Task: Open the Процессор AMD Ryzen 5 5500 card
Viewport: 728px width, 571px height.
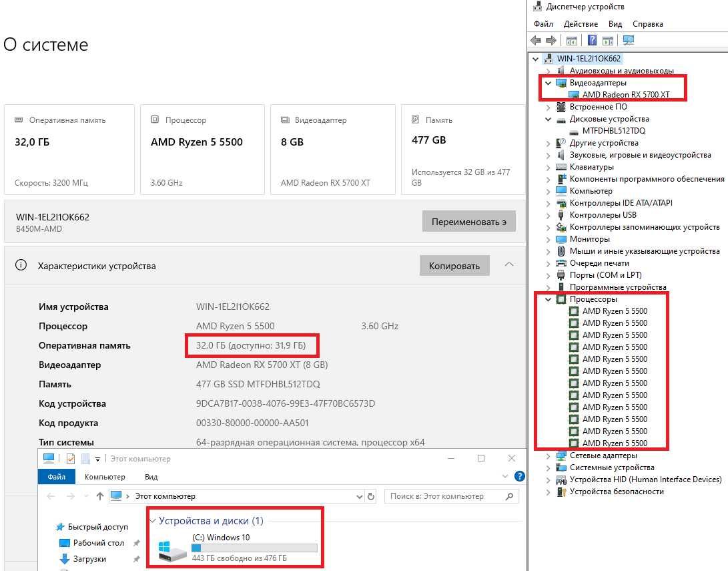Action: point(202,150)
